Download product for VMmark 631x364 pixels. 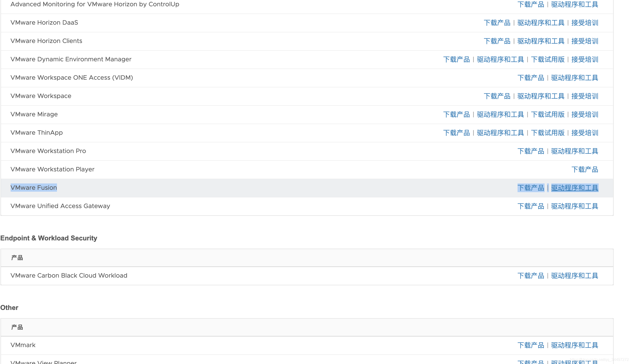pyautogui.click(x=531, y=345)
